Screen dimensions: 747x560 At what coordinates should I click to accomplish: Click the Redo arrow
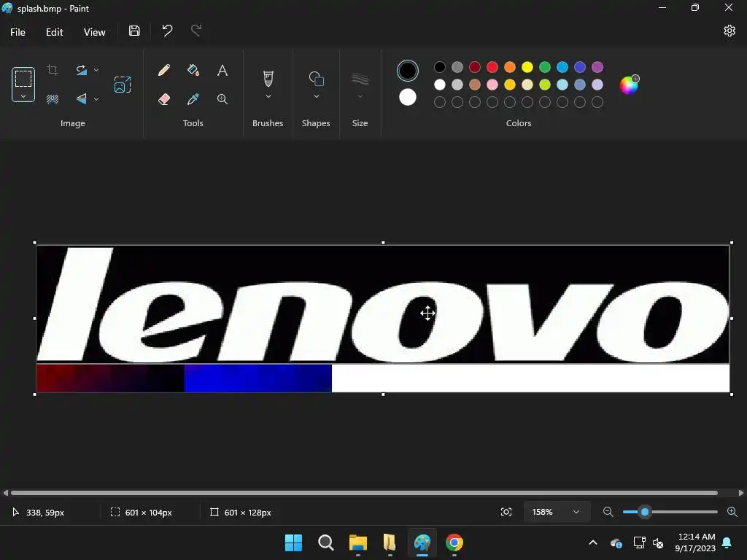coord(196,31)
